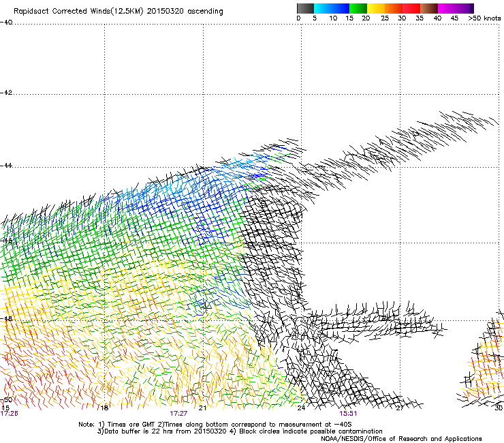Image resolution: width=504 pixels, height=443 pixels.
Task: Click the '18' longitude axis label
Action: [104, 408]
